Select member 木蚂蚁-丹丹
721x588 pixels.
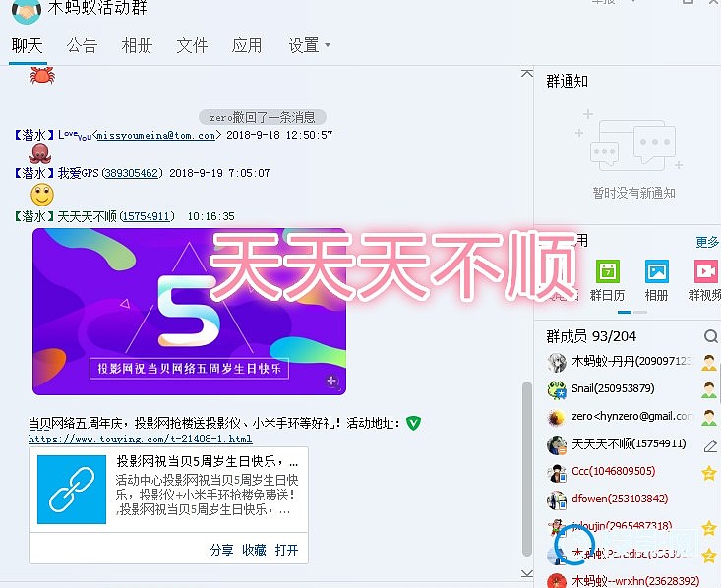pyautogui.click(x=631, y=361)
